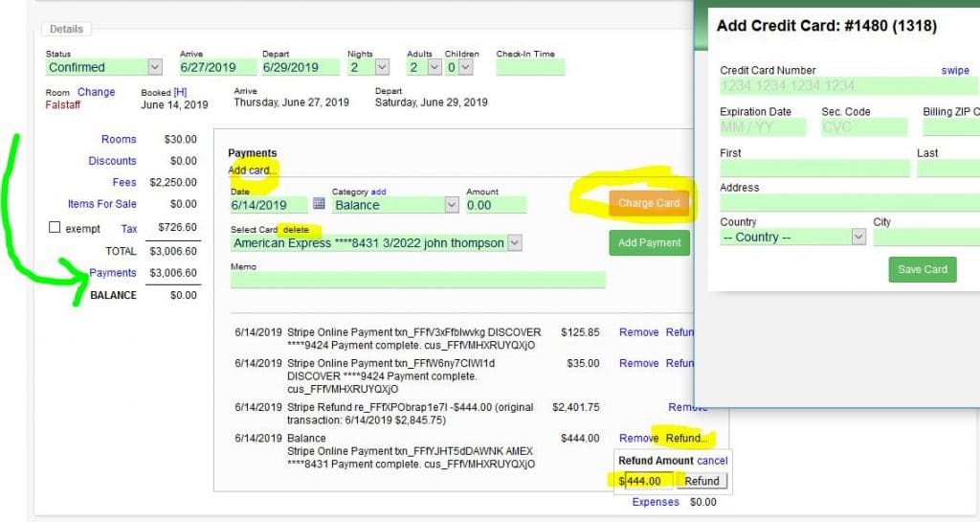Click the Add card... link

click(x=253, y=170)
